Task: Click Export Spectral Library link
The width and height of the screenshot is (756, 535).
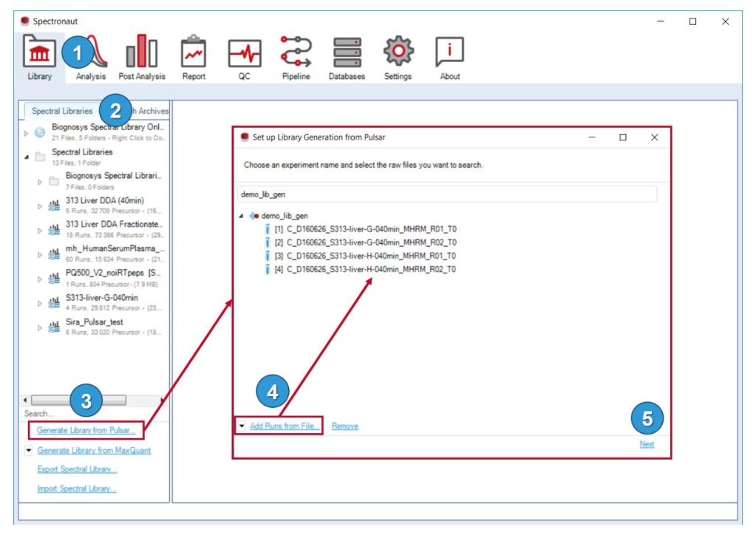Action: pyautogui.click(x=77, y=469)
